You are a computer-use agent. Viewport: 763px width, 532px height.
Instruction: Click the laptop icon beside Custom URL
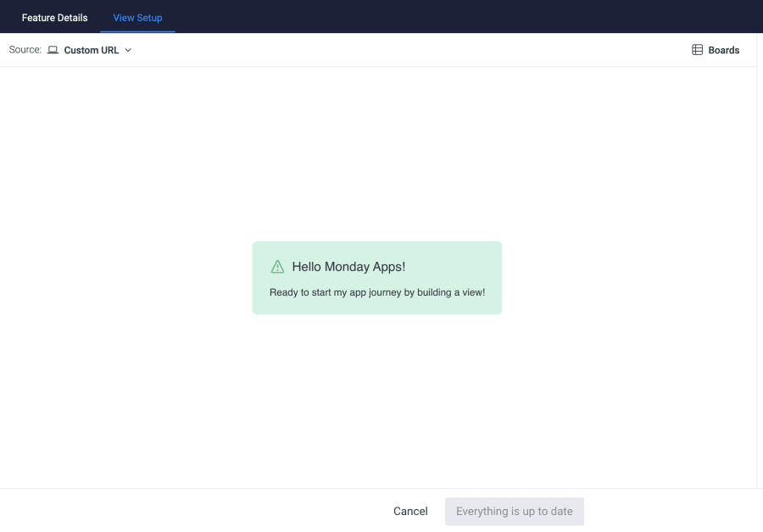53,50
